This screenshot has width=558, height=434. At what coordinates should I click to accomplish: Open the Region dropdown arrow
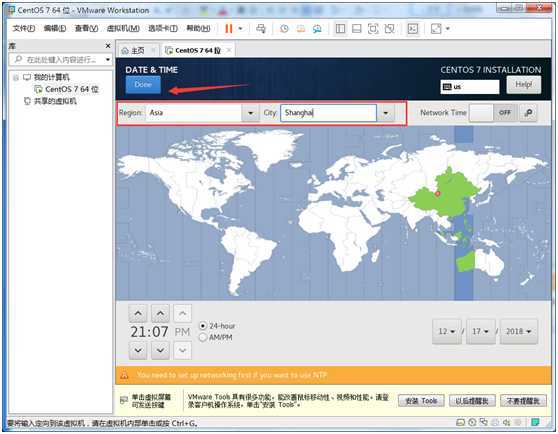(x=251, y=113)
